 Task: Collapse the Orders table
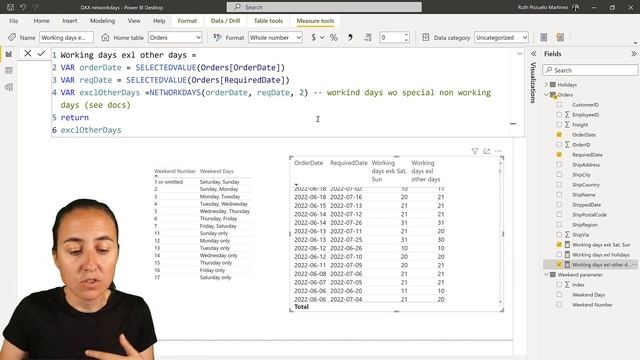[x=546, y=94]
